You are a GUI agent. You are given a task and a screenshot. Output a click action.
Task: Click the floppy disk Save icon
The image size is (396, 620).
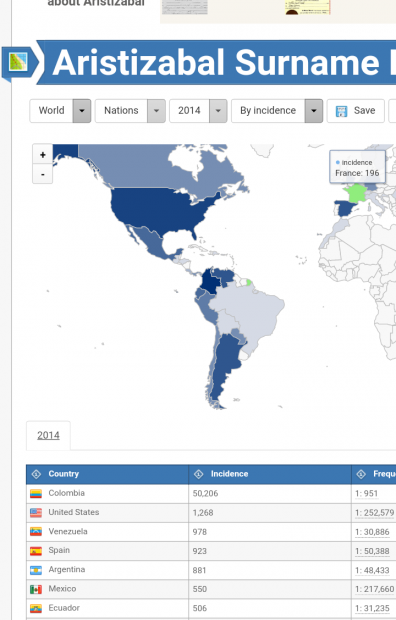tap(341, 111)
